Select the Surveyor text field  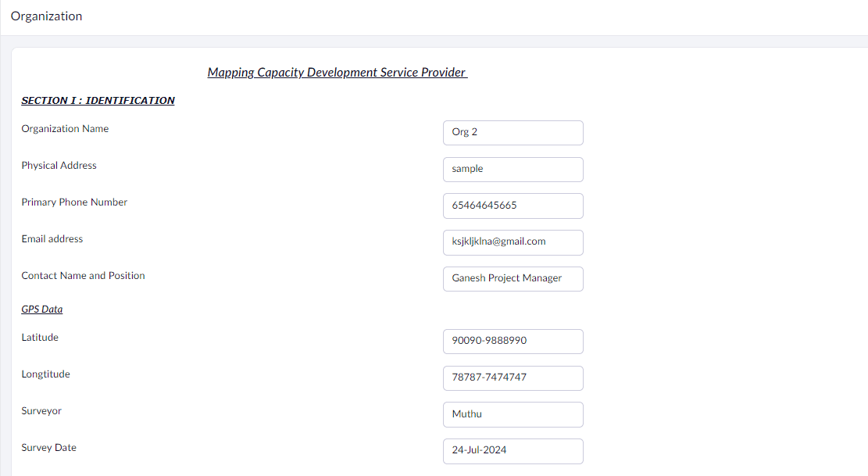pos(513,414)
